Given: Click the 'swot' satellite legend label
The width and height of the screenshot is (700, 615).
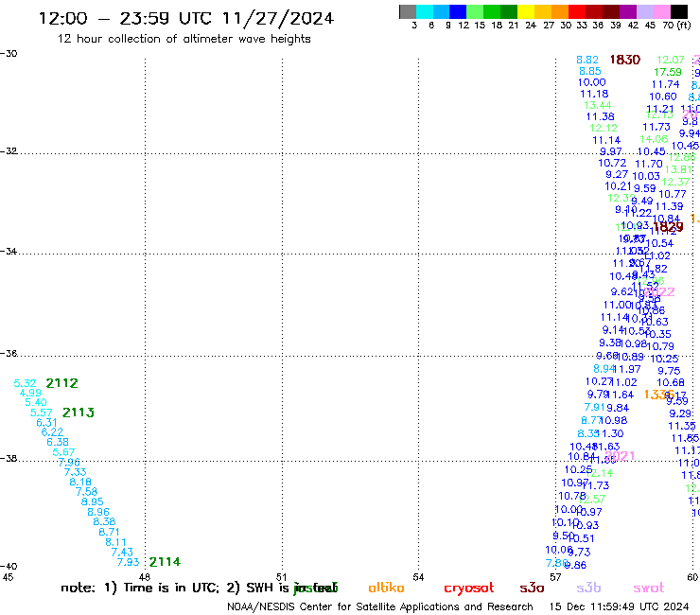Looking at the screenshot, I should click(649, 589).
